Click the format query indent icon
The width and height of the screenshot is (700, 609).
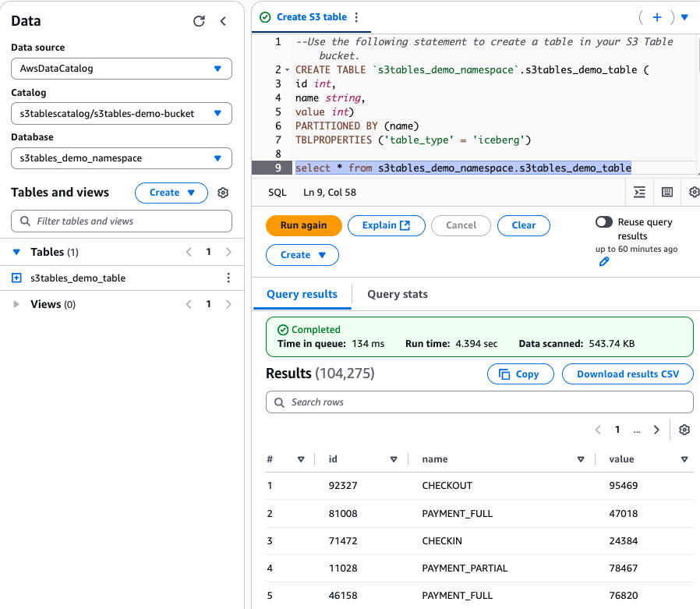point(640,192)
